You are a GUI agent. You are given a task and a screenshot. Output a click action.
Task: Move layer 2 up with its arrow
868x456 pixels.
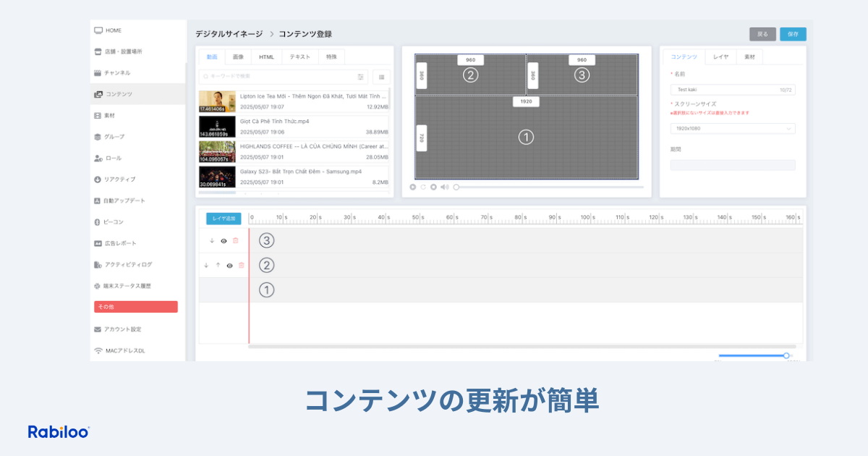tap(218, 266)
